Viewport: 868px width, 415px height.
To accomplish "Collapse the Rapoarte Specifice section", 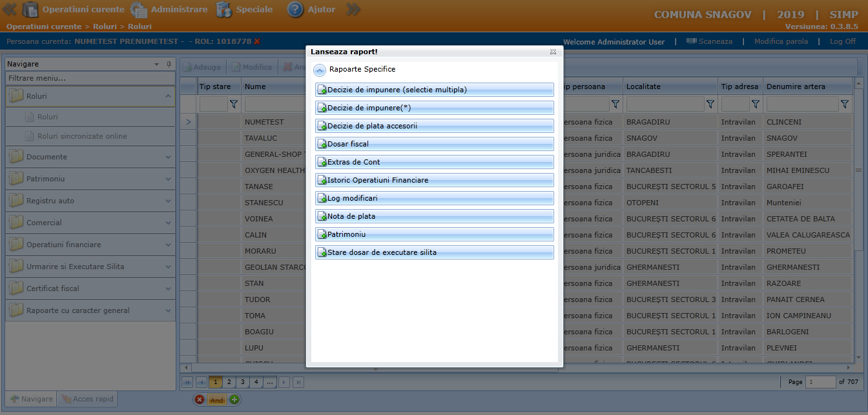I will click(320, 70).
